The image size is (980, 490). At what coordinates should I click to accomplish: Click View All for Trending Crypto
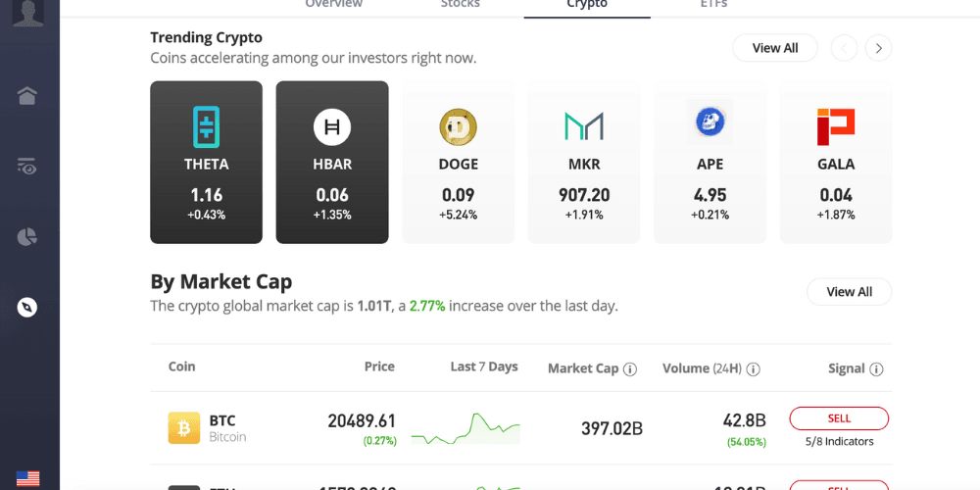(x=774, y=48)
